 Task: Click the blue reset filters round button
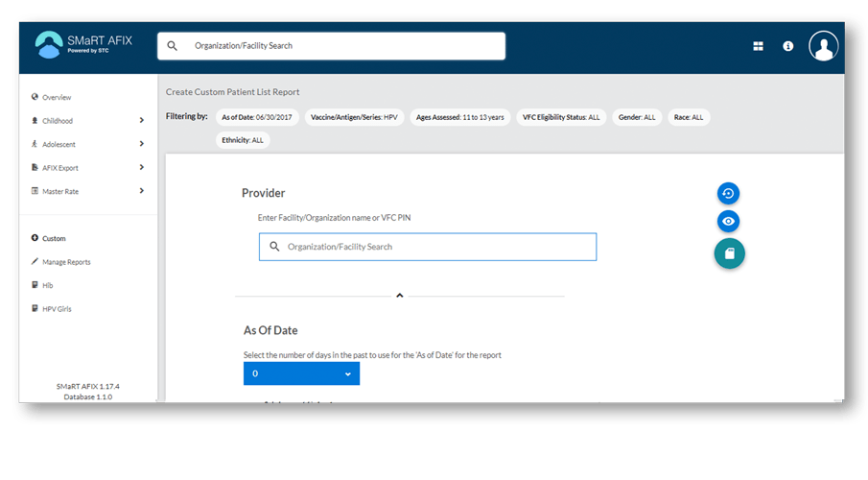tap(728, 194)
